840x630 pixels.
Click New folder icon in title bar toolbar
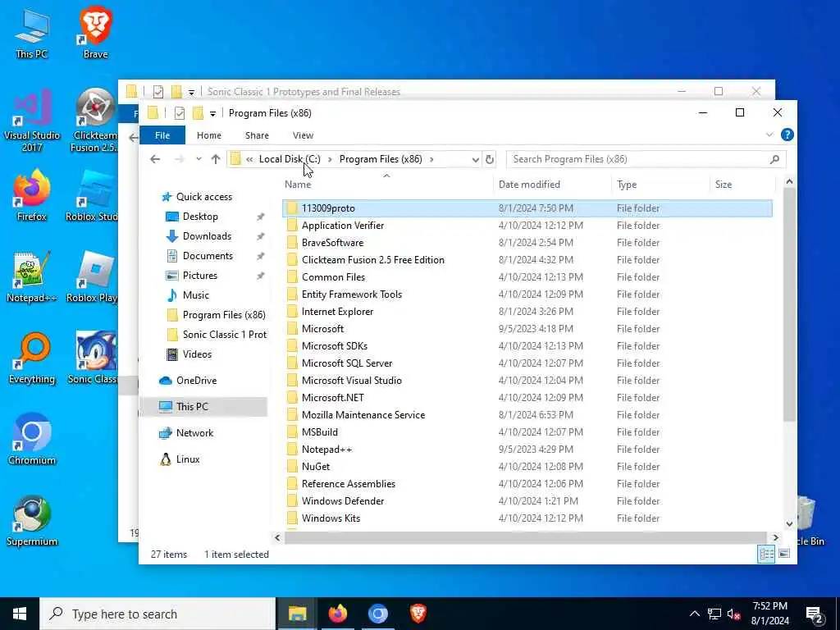198,113
